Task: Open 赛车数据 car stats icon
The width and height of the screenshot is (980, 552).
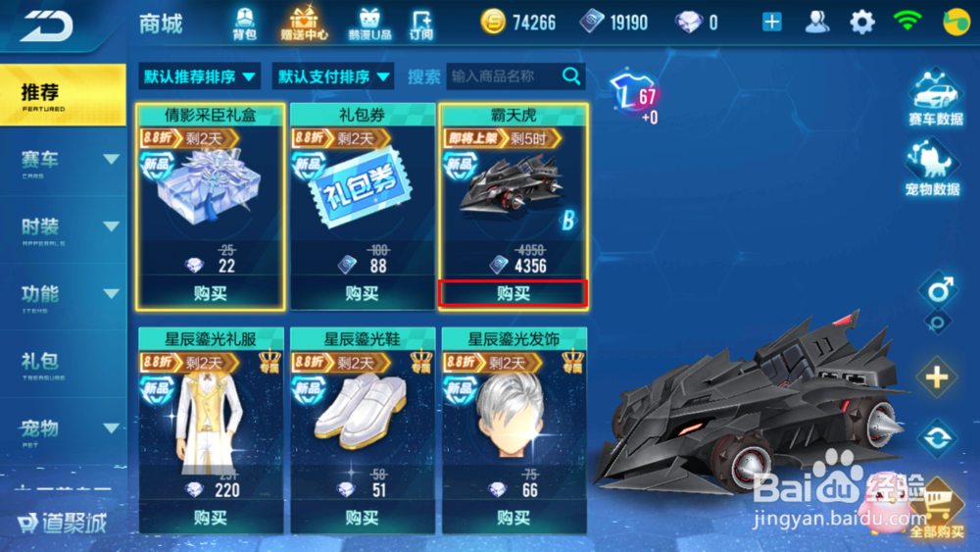Action: tap(936, 97)
